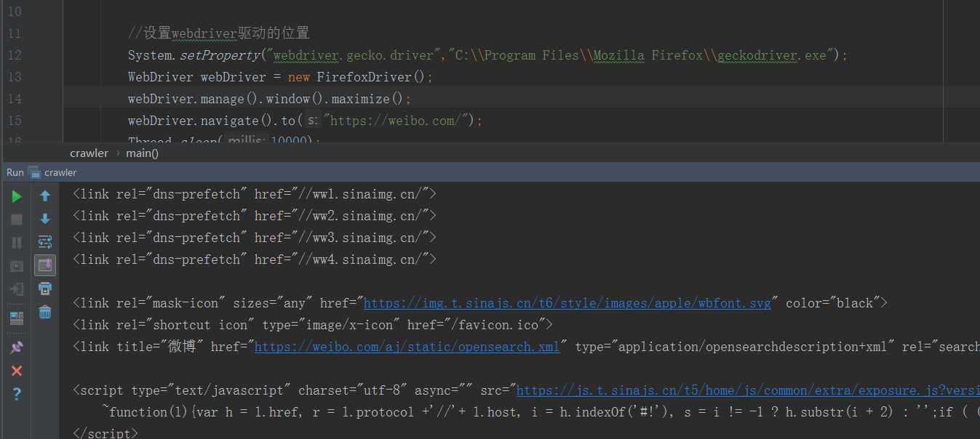Click line number 11 in gutter
This screenshot has height=439, width=980.
(14, 33)
